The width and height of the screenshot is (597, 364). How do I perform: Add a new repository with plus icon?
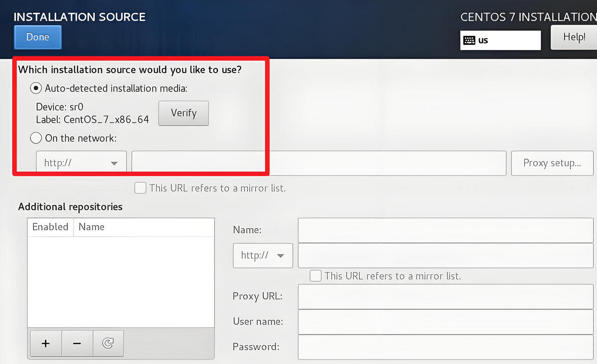tap(46, 344)
